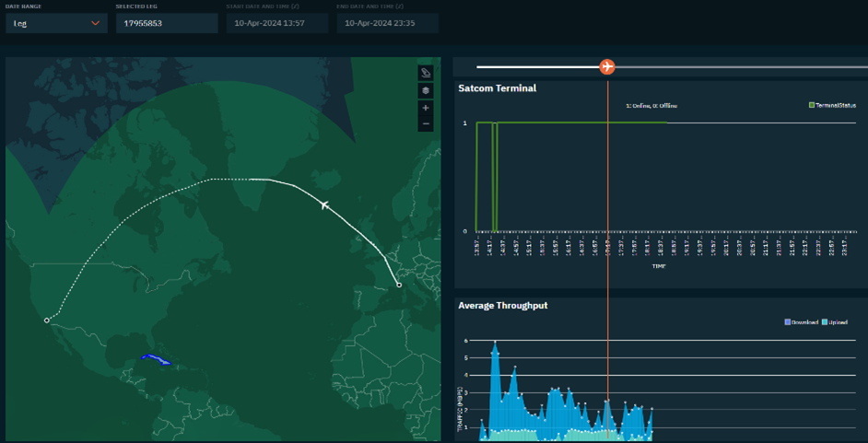Click the airplane icon on the flight path
Screen dimensions: 868x443
pos(323,204)
